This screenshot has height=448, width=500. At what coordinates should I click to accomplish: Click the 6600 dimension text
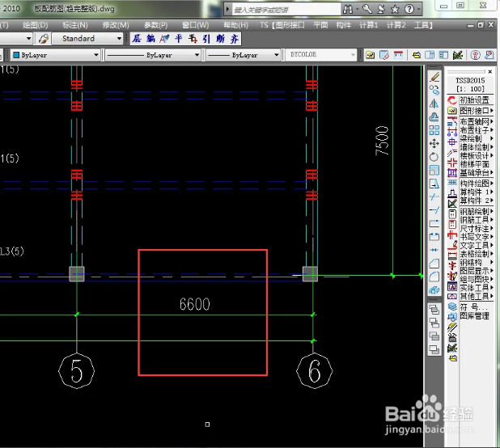[194, 304]
